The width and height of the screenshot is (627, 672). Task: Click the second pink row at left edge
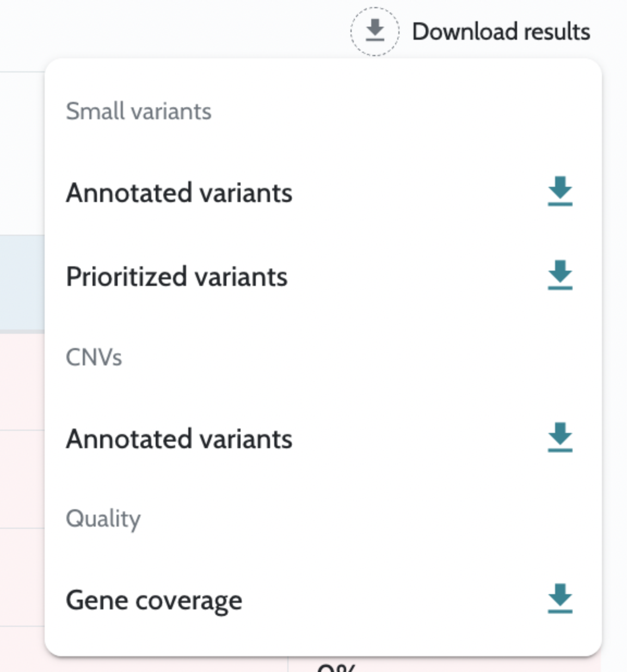tap(22, 479)
